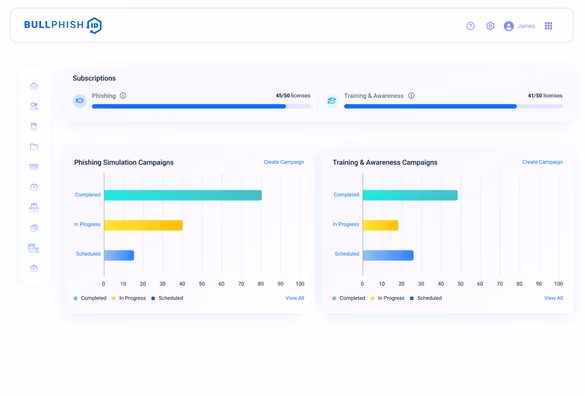Toggle In Progress legend in Training chart
This screenshot has width=585, height=398.
coord(388,298)
